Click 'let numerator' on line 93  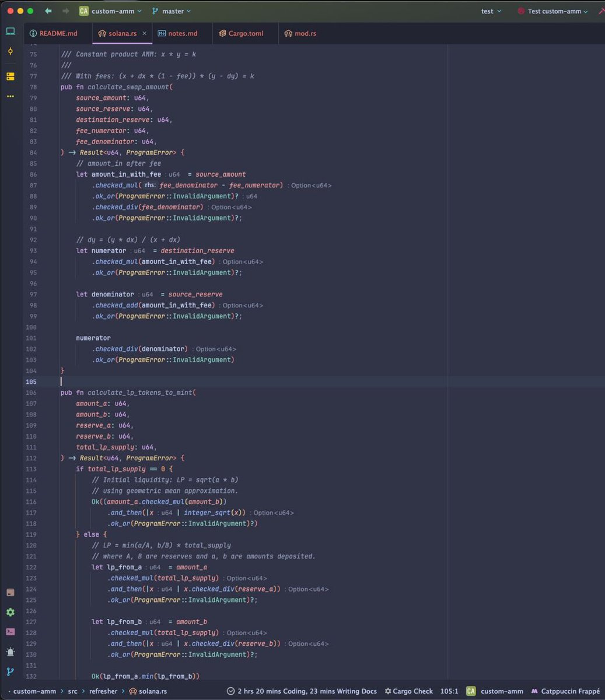pos(101,251)
